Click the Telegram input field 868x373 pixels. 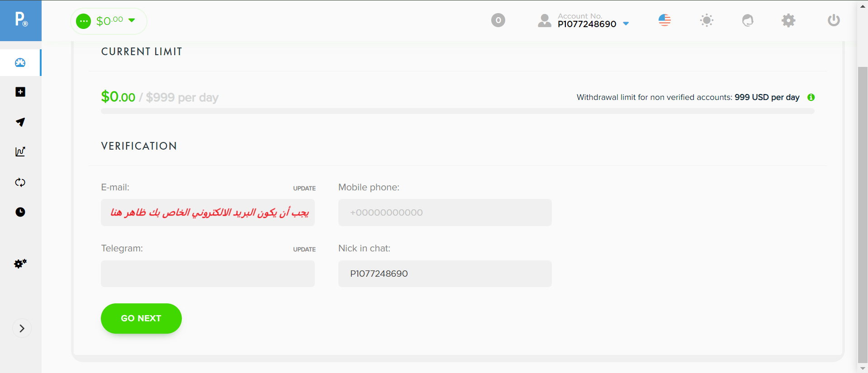pyautogui.click(x=207, y=274)
